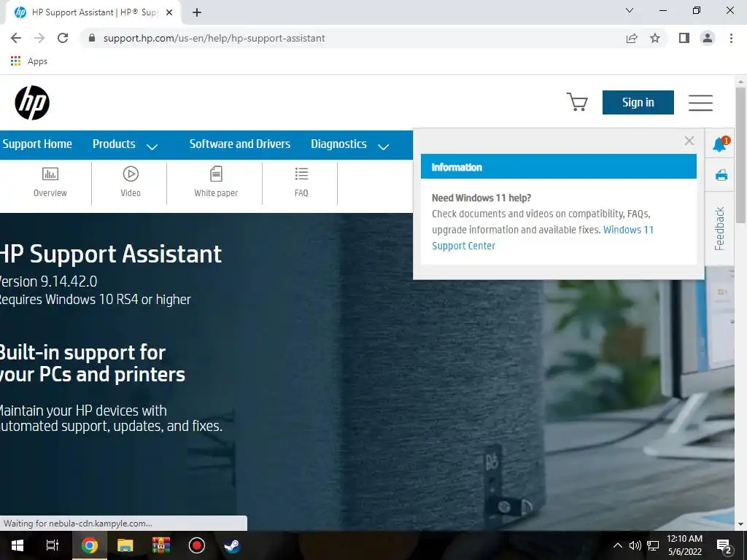
Task: Open the White paper section
Action: coord(216,182)
